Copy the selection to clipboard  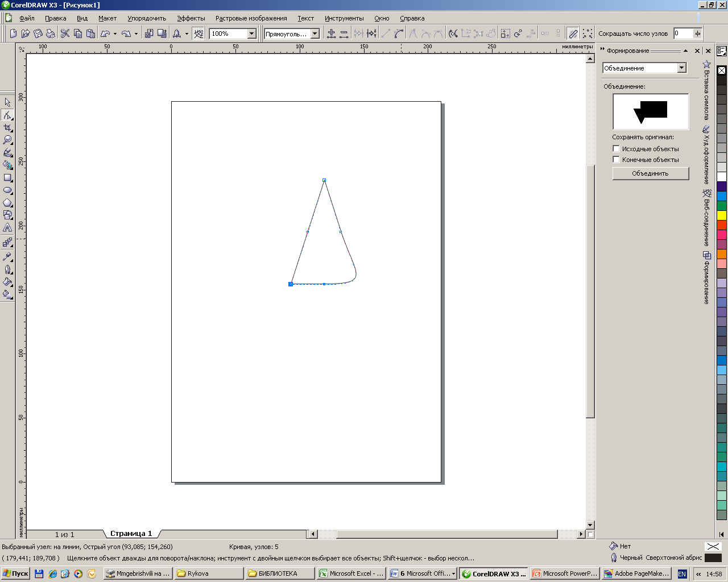(77, 34)
